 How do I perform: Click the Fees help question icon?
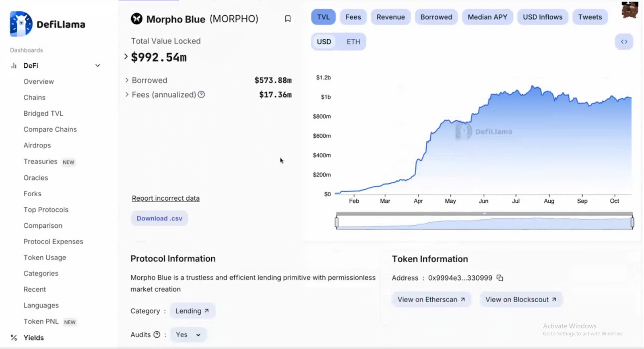pos(201,94)
